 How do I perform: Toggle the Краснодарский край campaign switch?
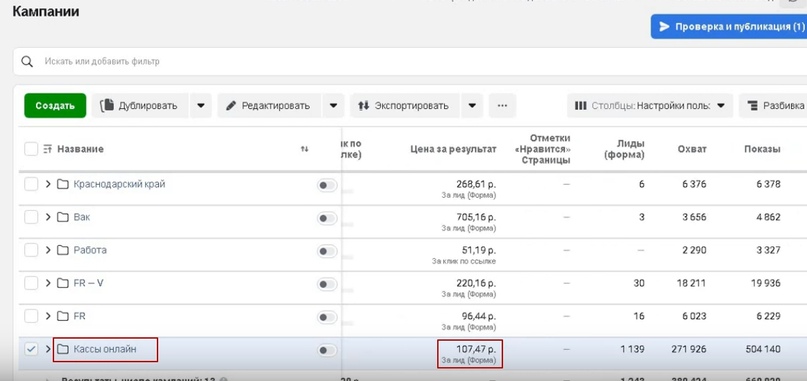(x=327, y=185)
